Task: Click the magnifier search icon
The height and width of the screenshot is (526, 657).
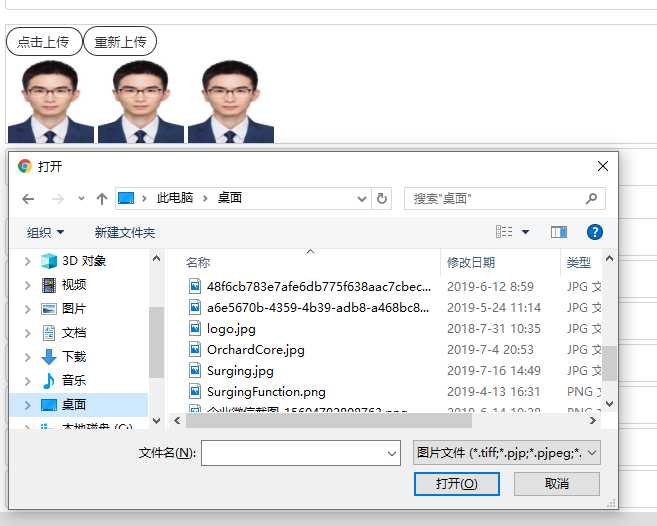Action: click(x=591, y=198)
